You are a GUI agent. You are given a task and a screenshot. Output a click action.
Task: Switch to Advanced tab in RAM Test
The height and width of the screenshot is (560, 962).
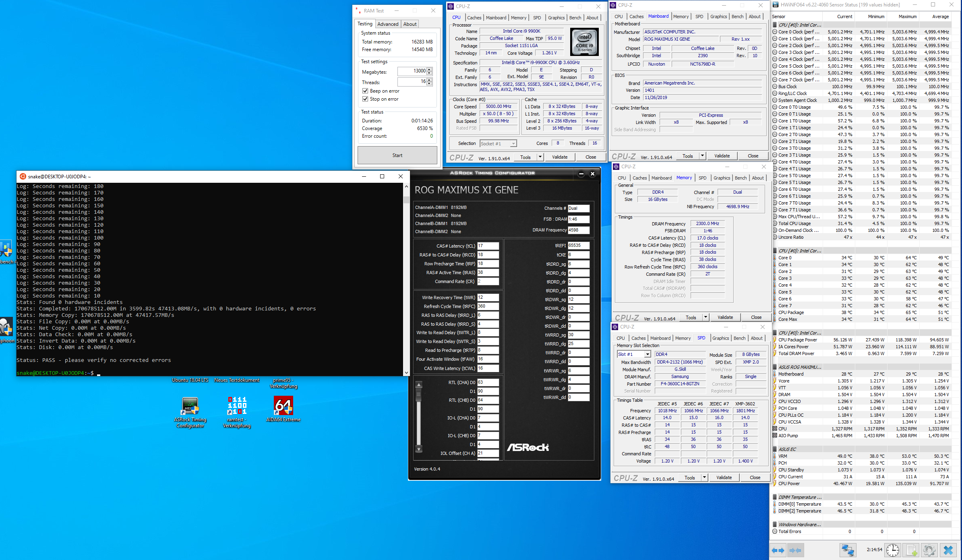(x=387, y=24)
